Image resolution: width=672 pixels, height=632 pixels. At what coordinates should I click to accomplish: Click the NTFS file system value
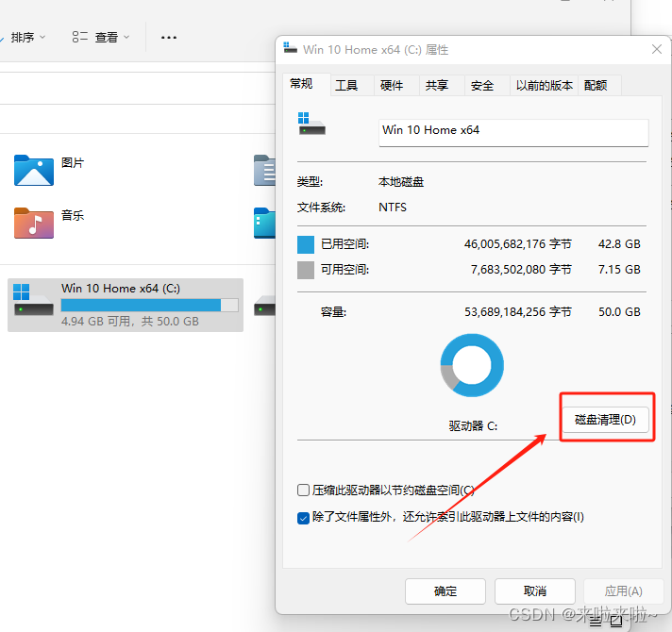pos(393,208)
